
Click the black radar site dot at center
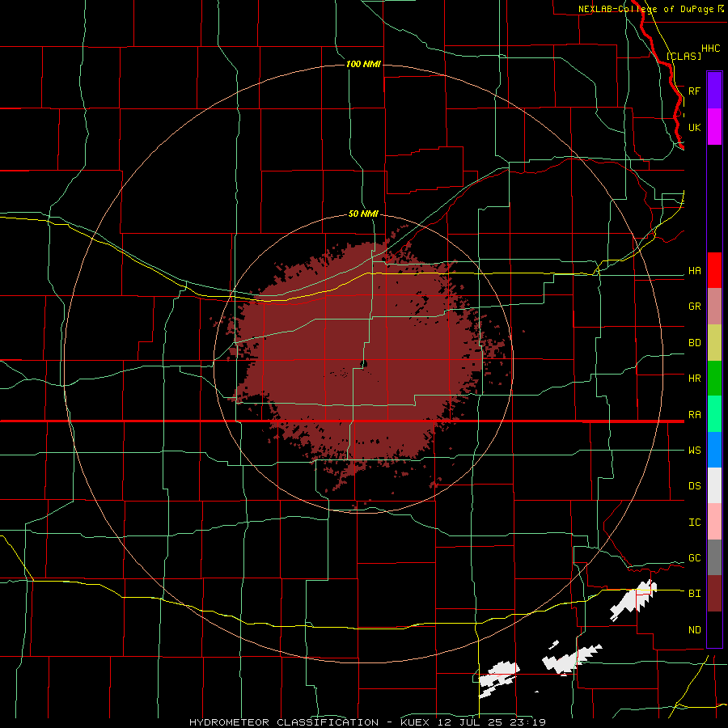(364, 363)
